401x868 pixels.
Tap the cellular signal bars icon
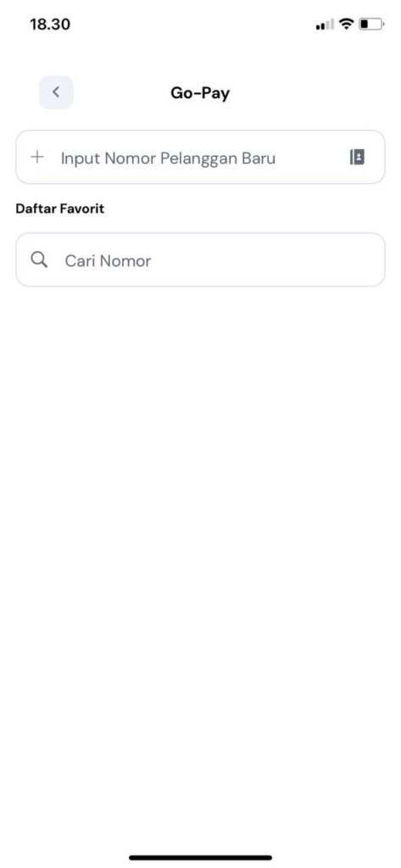325,25
